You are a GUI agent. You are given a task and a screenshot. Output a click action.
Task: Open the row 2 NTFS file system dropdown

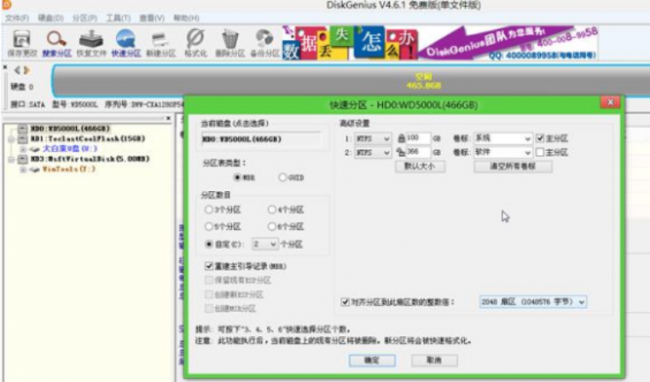(373, 152)
